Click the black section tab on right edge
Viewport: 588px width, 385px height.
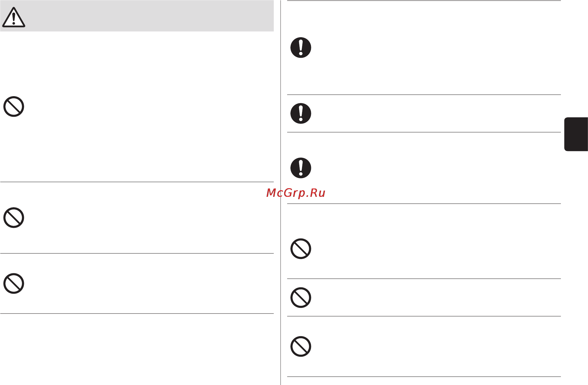click(x=576, y=134)
